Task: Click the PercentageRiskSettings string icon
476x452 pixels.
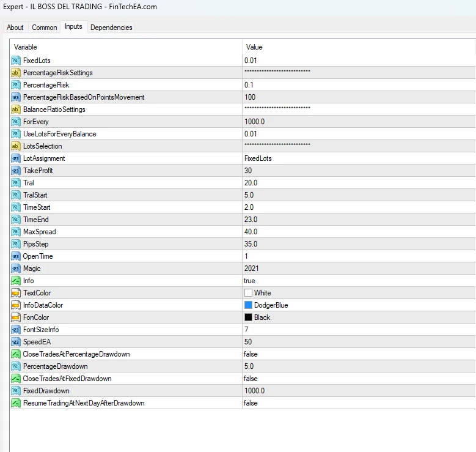Action: click(16, 73)
